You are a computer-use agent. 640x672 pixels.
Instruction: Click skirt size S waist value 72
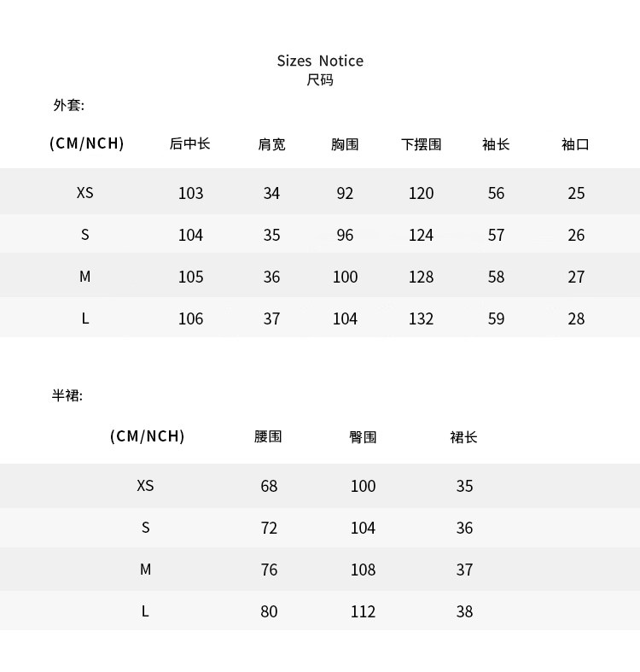click(x=269, y=528)
